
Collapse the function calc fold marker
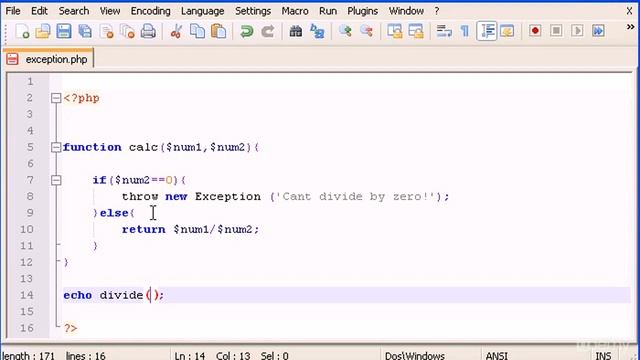(x=56, y=147)
